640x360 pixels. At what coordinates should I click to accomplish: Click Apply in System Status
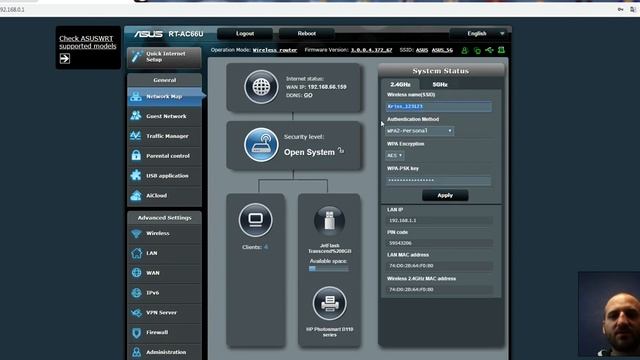click(445, 196)
